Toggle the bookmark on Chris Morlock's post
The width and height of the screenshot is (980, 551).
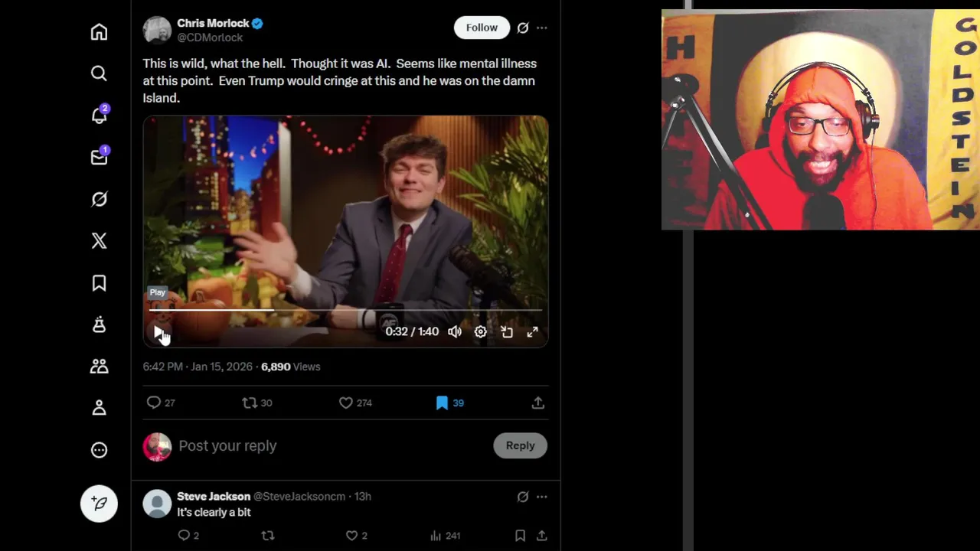(x=442, y=403)
